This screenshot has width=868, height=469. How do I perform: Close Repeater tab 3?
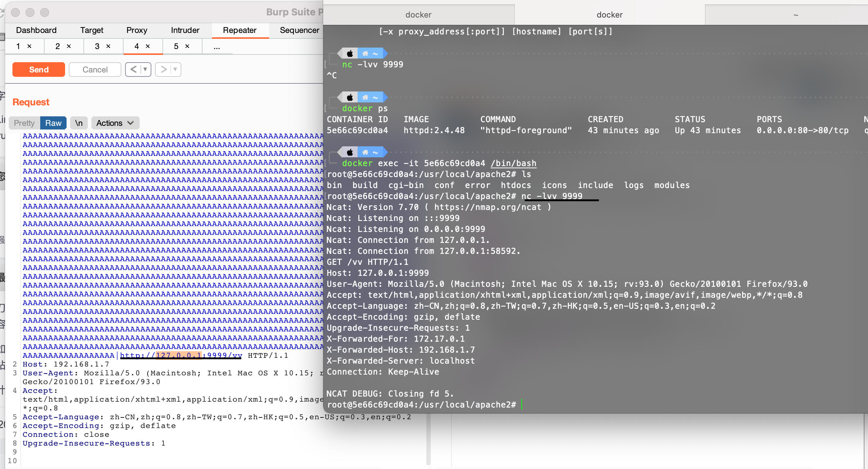pyautogui.click(x=108, y=46)
